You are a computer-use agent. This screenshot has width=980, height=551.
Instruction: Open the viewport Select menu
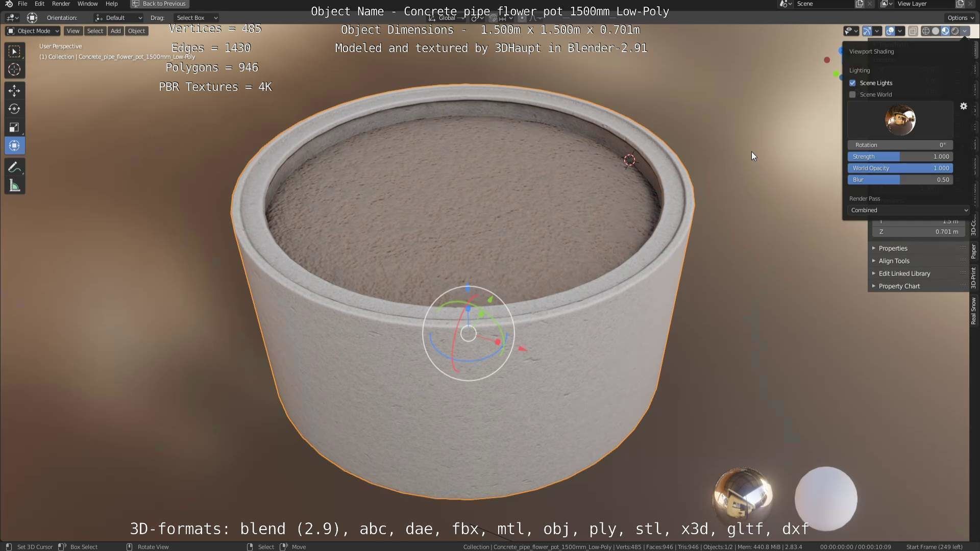(95, 31)
